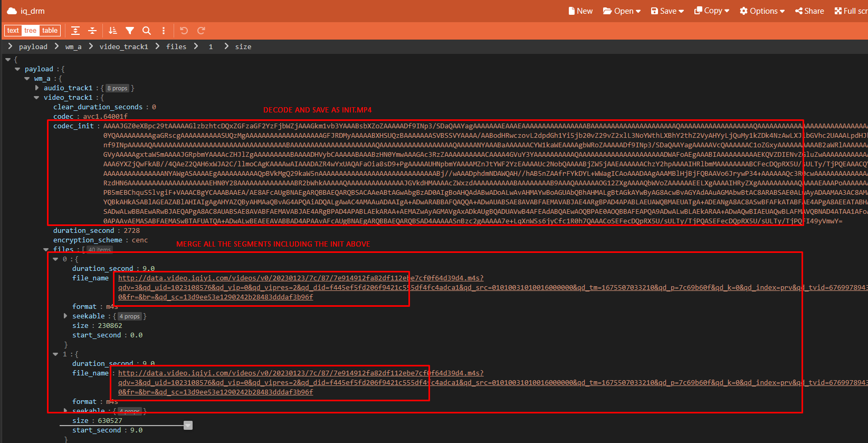Image resolution: width=868 pixels, height=443 pixels.
Task: Select the size value 230862
Action: coord(110,326)
